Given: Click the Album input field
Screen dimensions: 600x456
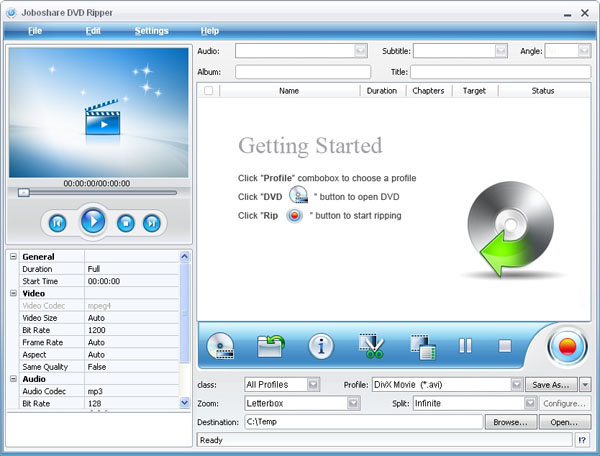Looking at the screenshot, I should click(303, 72).
